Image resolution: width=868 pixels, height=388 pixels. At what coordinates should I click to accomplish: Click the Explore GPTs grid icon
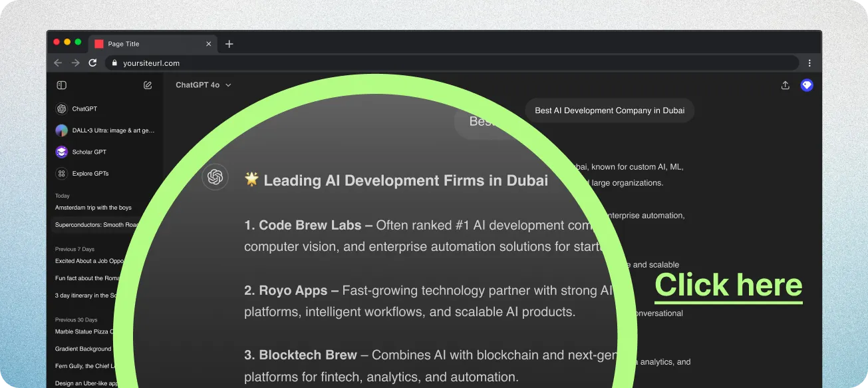[x=61, y=174]
